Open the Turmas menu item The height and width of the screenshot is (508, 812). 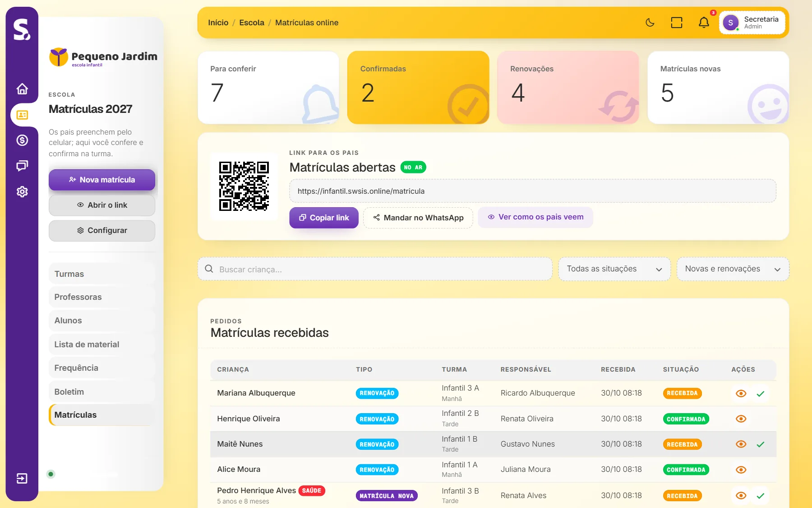101,274
